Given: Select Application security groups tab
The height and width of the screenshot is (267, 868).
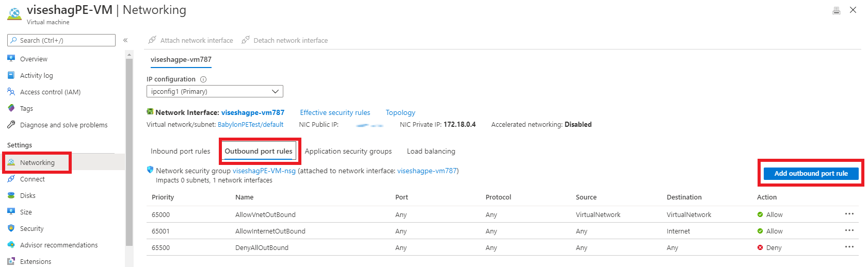Looking at the screenshot, I should pyautogui.click(x=348, y=151).
